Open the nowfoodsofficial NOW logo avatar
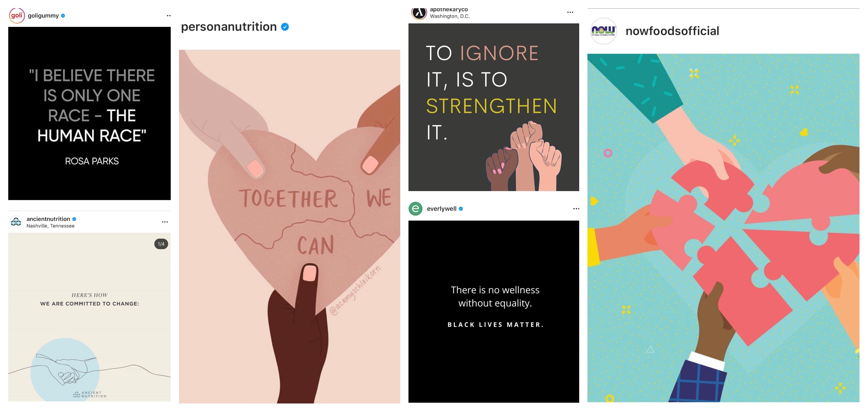The image size is (868, 412). [x=603, y=31]
